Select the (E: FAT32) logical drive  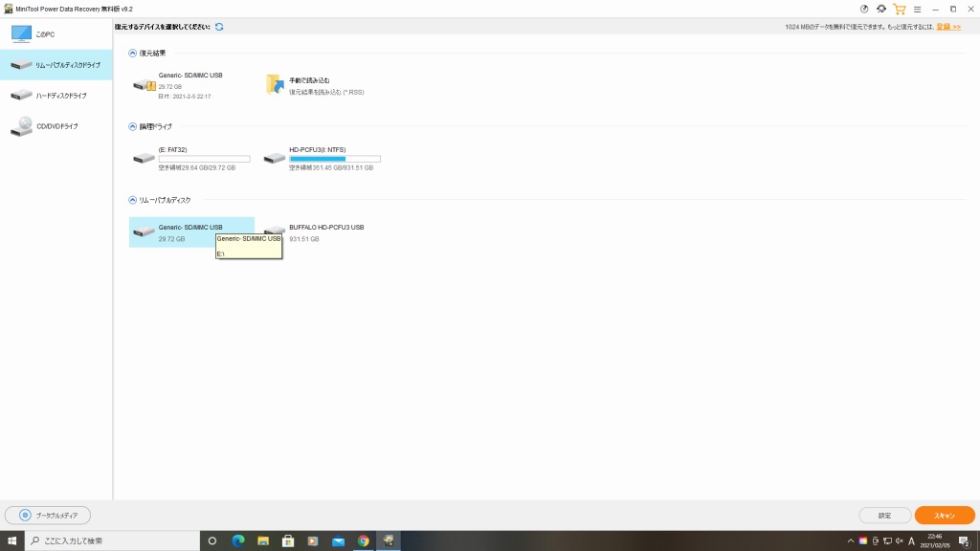click(191, 158)
